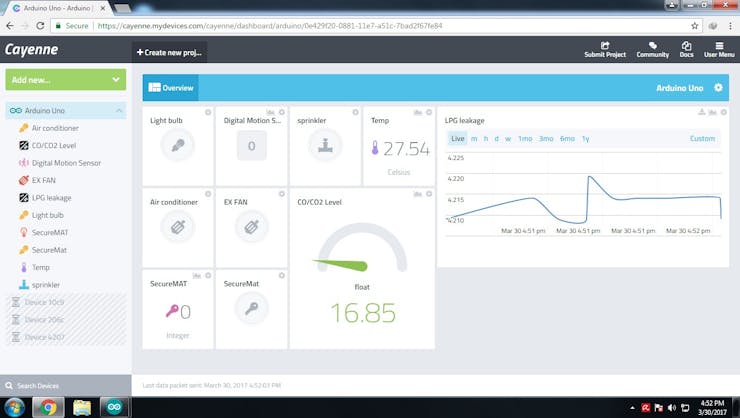The width and height of the screenshot is (740, 418).
Task: Select 3mo timeframe on LPG chart
Action: click(x=546, y=139)
